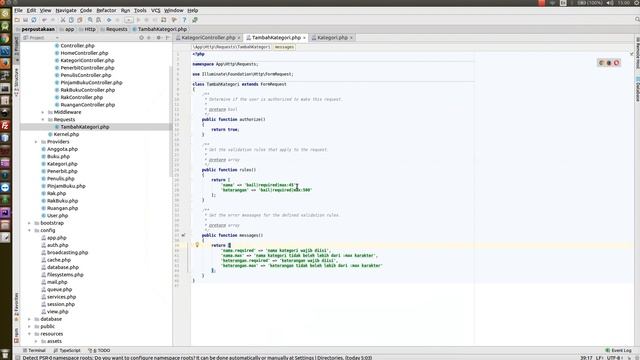Viewport: 640px width, 360px height.
Task: Expand the public folder arrow
Action: (x=29, y=327)
